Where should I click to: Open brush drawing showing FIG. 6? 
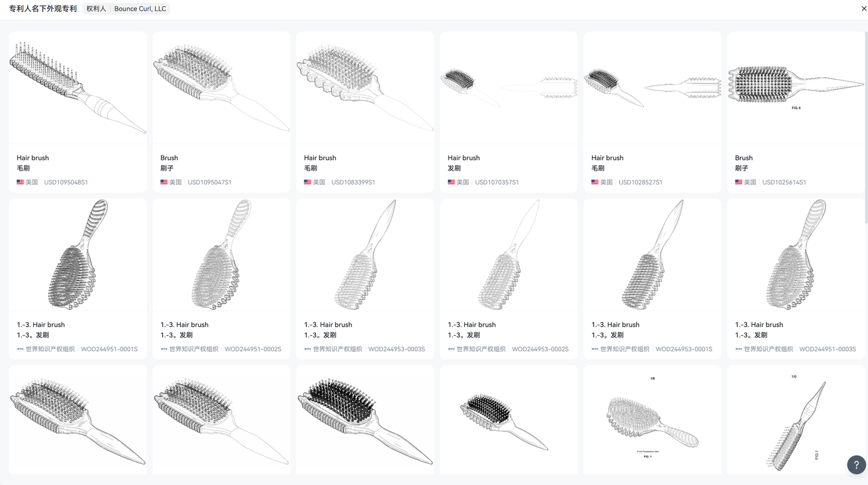[x=796, y=88]
